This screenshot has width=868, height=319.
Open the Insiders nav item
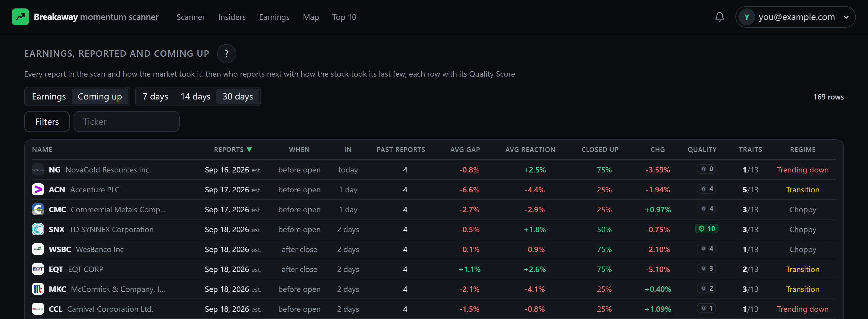click(x=232, y=17)
